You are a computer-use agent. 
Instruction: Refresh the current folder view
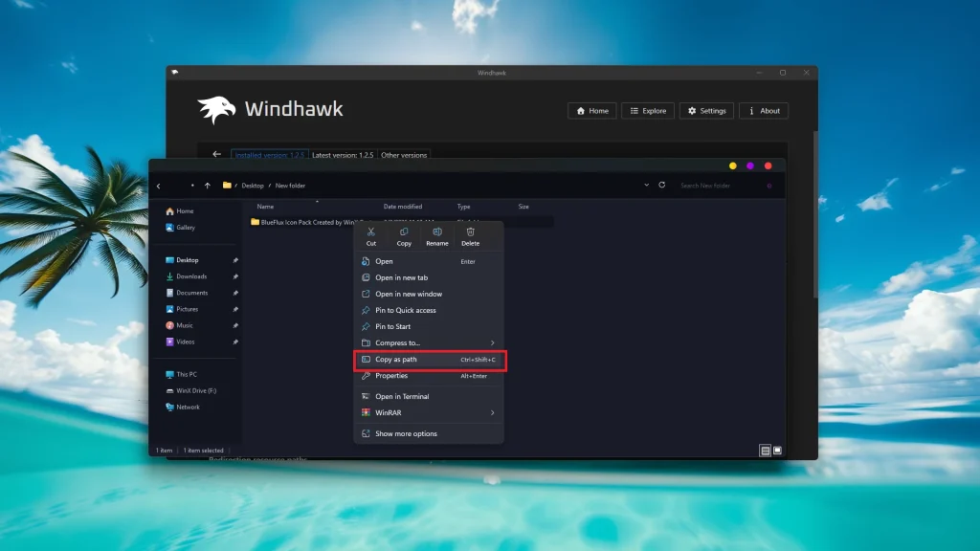coord(661,186)
